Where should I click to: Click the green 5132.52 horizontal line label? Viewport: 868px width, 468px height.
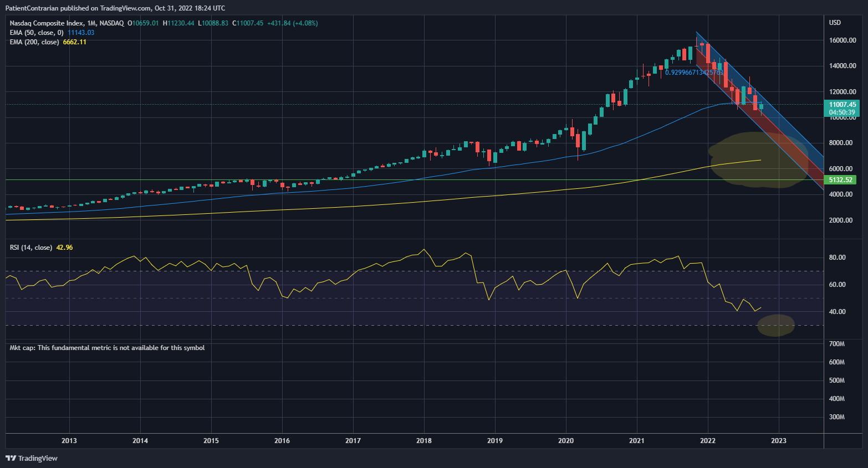[840, 180]
